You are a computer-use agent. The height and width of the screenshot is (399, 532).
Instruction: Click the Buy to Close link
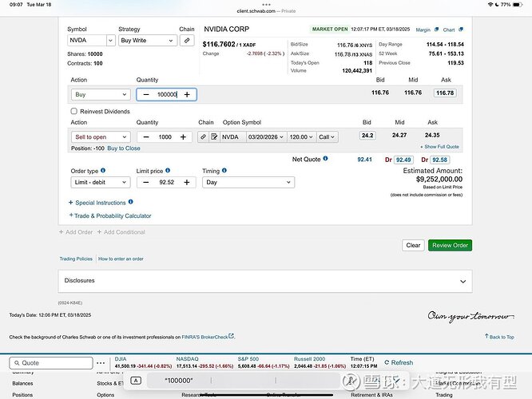coord(124,148)
